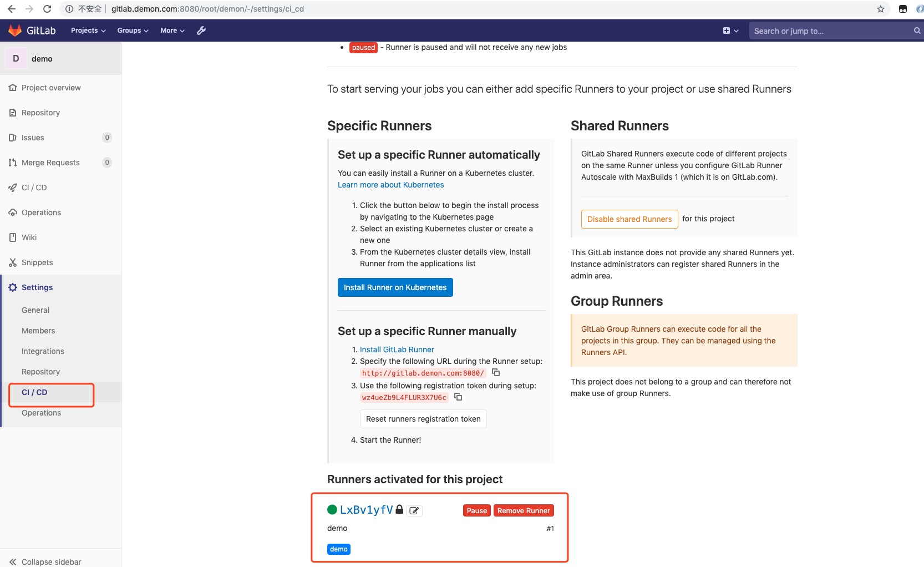Screen dimensions: 924x567
Task: Click the Merge Requests sidebar icon
Action: pyautogui.click(x=13, y=163)
